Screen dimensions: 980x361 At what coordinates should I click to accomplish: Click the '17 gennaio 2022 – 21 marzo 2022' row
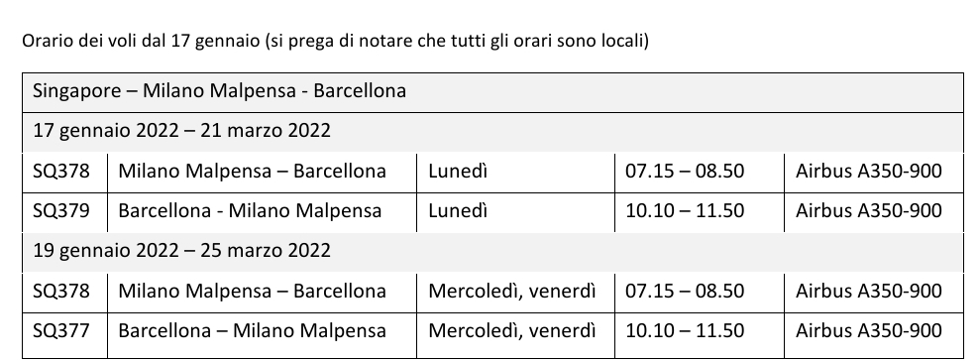[492, 133]
